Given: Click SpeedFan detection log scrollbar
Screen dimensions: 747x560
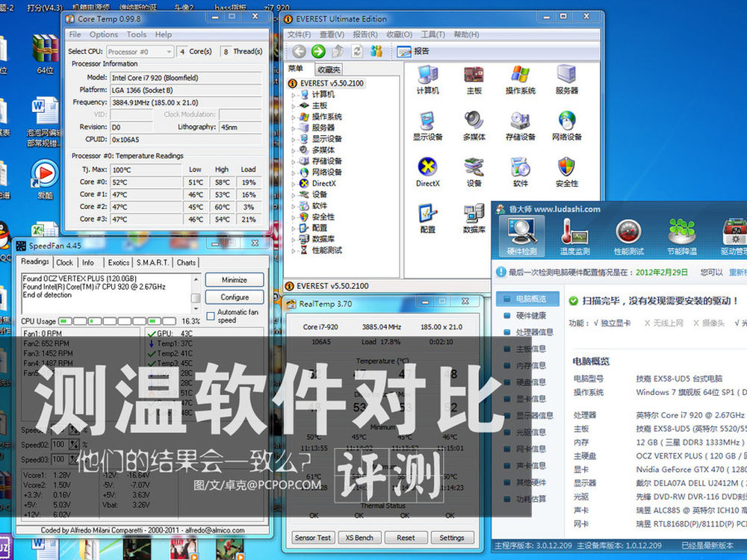Looking at the screenshot, I should pyautogui.click(x=195, y=293).
